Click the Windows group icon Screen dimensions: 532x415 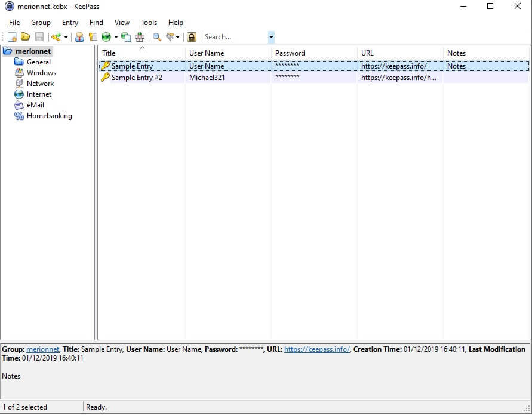[x=19, y=73]
